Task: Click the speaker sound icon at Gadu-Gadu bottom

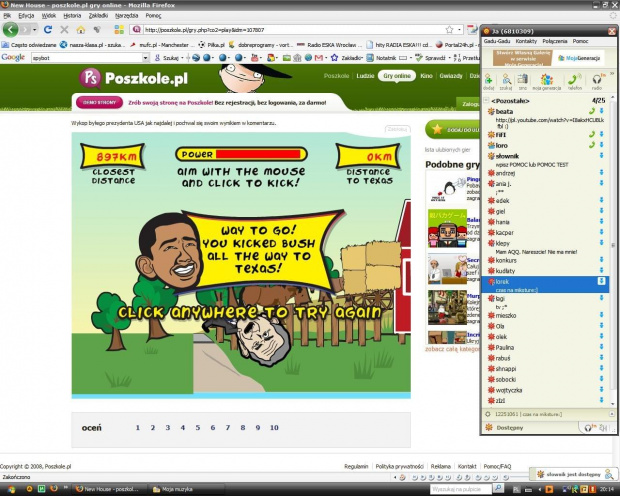Action: (x=603, y=428)
